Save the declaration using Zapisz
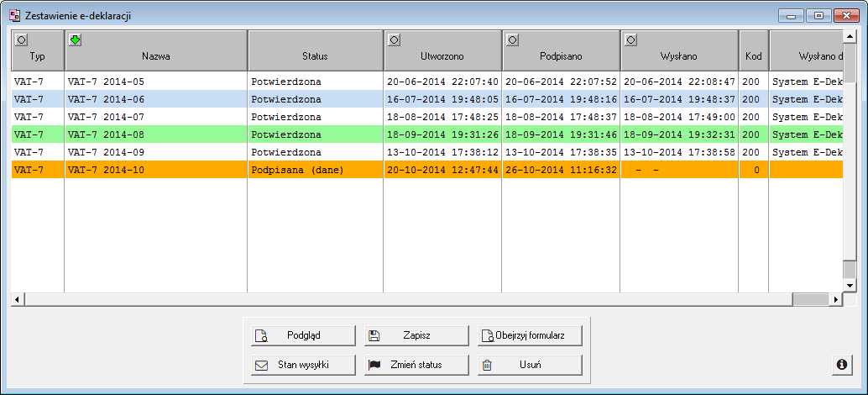The height and width of the screenshot is (395, 868). click(416, 335)
